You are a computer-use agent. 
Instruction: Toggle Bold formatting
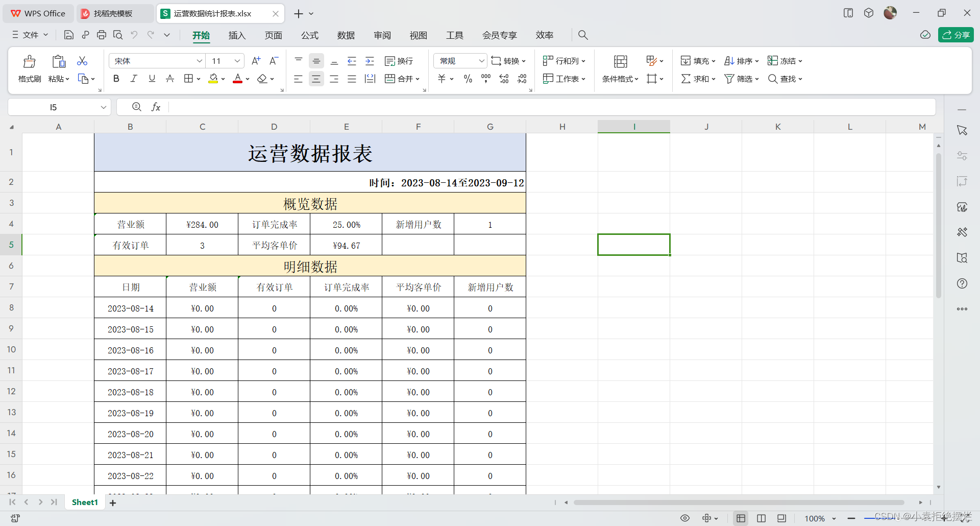pyautogui.click(x=116, y=79)
